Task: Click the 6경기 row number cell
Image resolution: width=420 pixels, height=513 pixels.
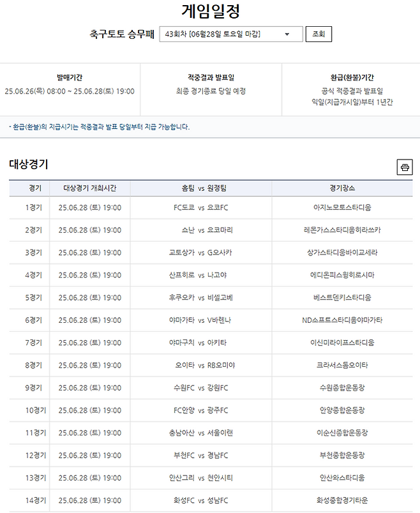Action: 34,320
